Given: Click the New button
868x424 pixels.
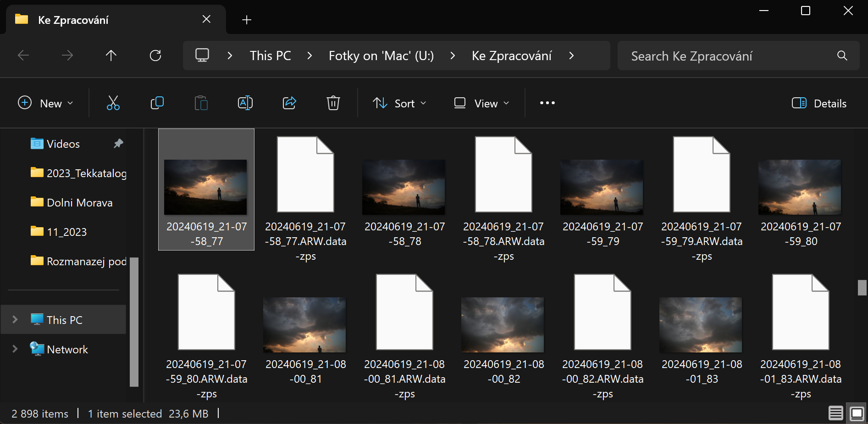Looking at the screenshot, I should (x=45, y=103).
